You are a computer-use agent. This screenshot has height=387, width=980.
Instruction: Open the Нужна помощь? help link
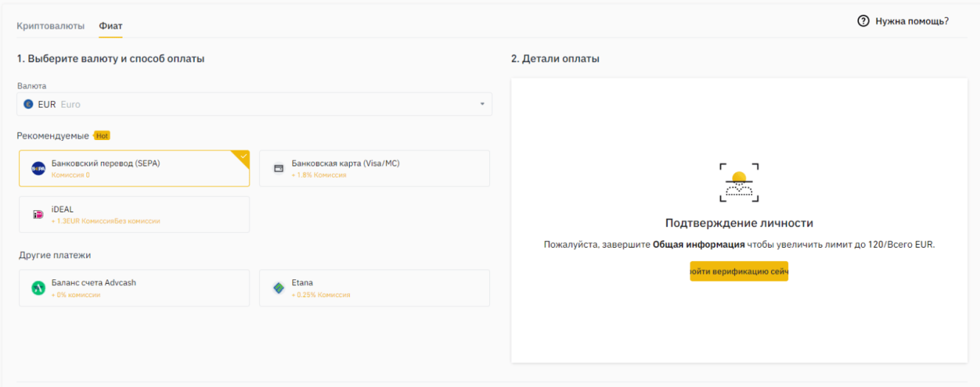click(911, 21)
